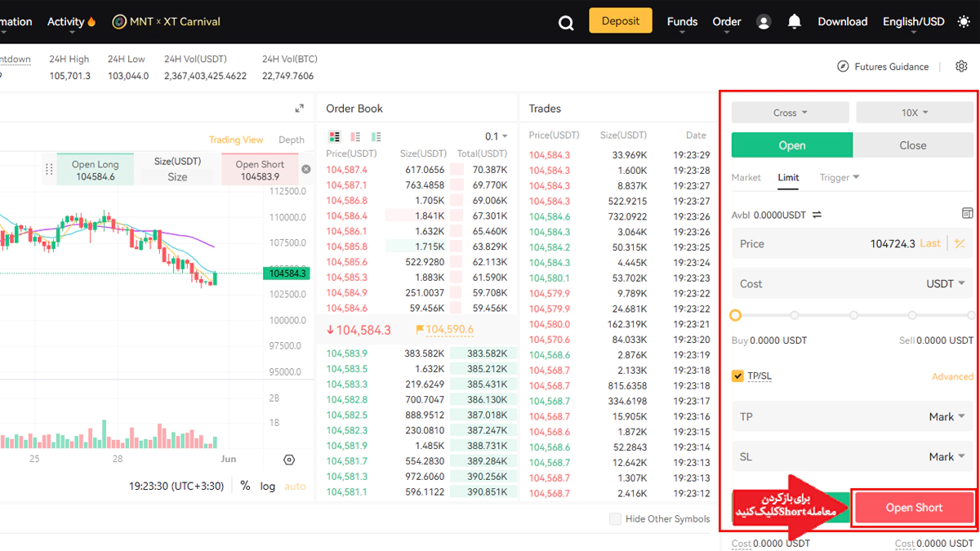This screenshot has width=980, height=551.
Task: Click the transfer arrows beside Avbl balance
Action: click(x=817, y=215)
